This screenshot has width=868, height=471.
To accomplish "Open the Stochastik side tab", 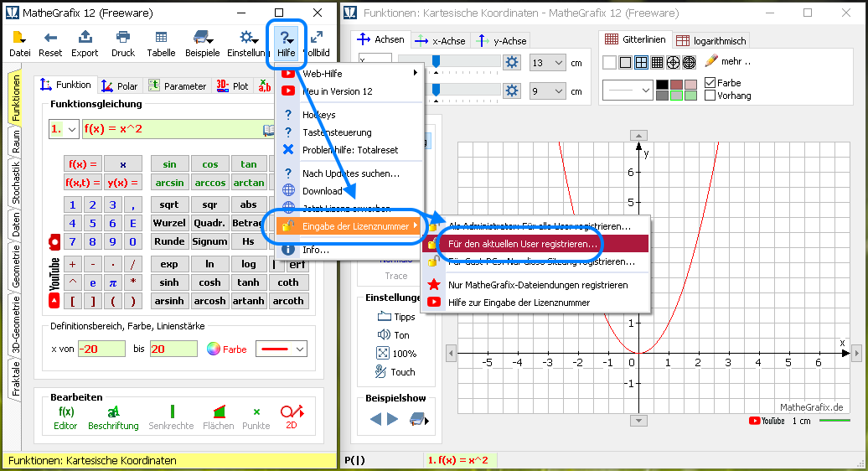I will [x=15, y=182].
